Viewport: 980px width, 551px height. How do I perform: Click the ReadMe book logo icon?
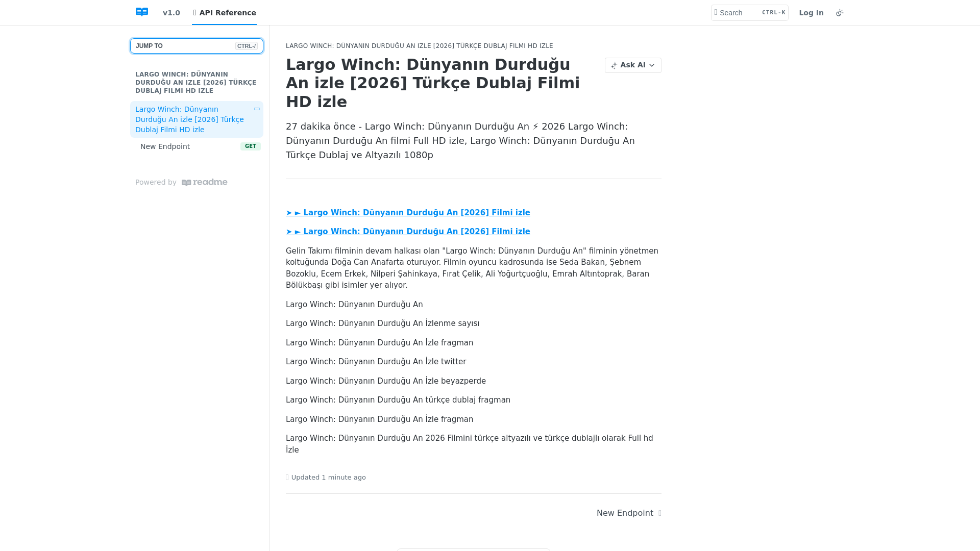pos(142,12)
